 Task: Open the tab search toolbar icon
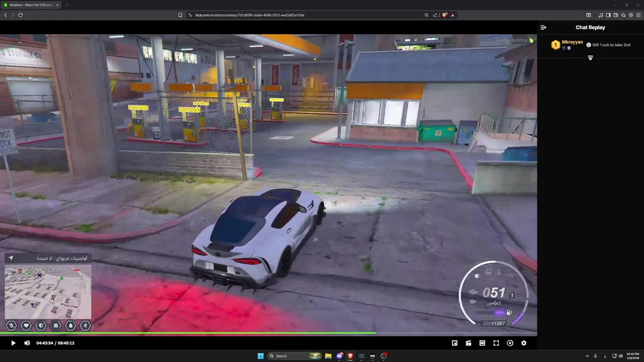[x=589, y=15]
